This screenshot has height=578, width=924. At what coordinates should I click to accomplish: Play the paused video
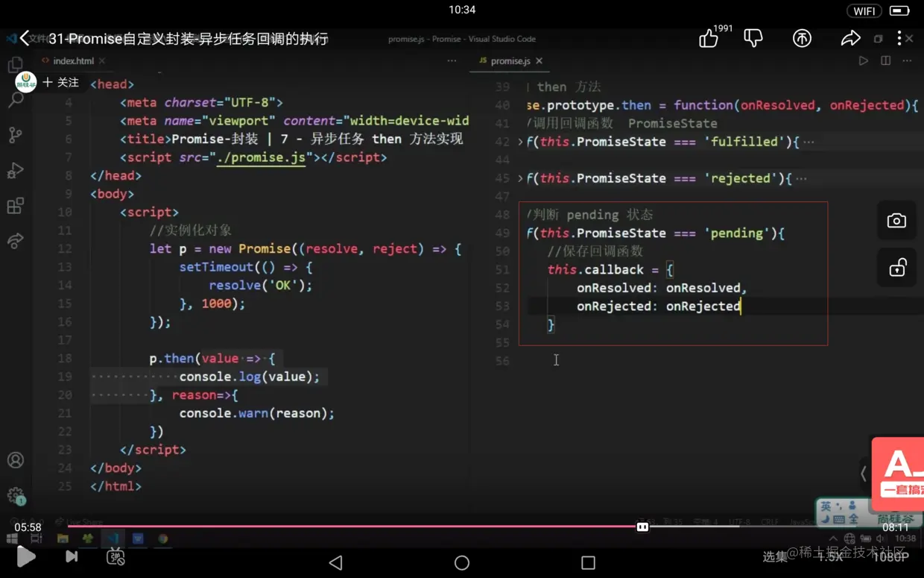pos(26,556)
